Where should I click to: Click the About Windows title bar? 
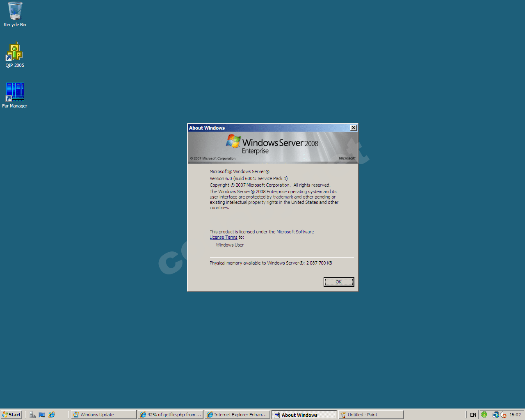tap(269, 128)
